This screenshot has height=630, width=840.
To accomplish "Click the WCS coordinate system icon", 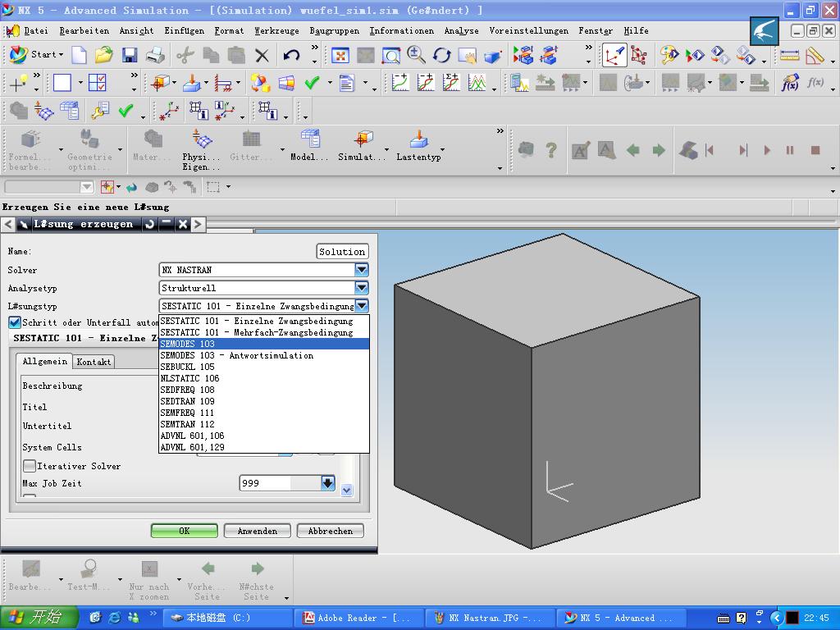I will click(614, 55).
